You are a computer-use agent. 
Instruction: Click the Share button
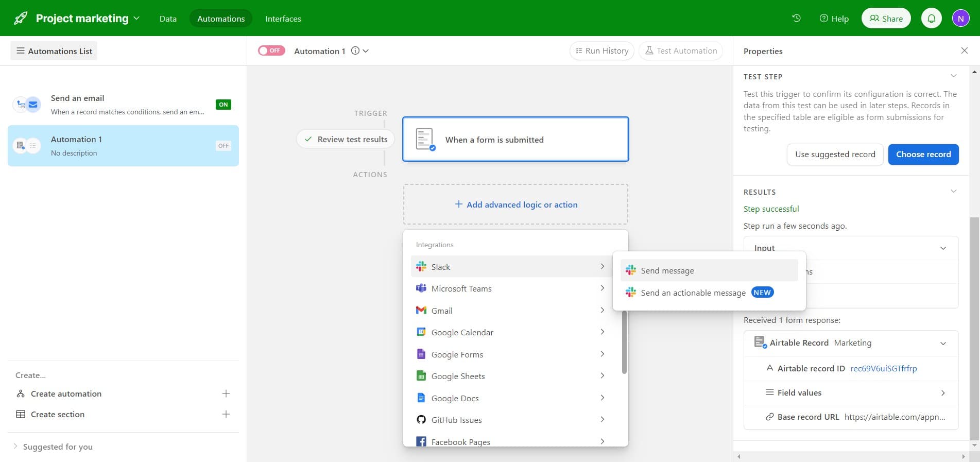tap(886, 19)
